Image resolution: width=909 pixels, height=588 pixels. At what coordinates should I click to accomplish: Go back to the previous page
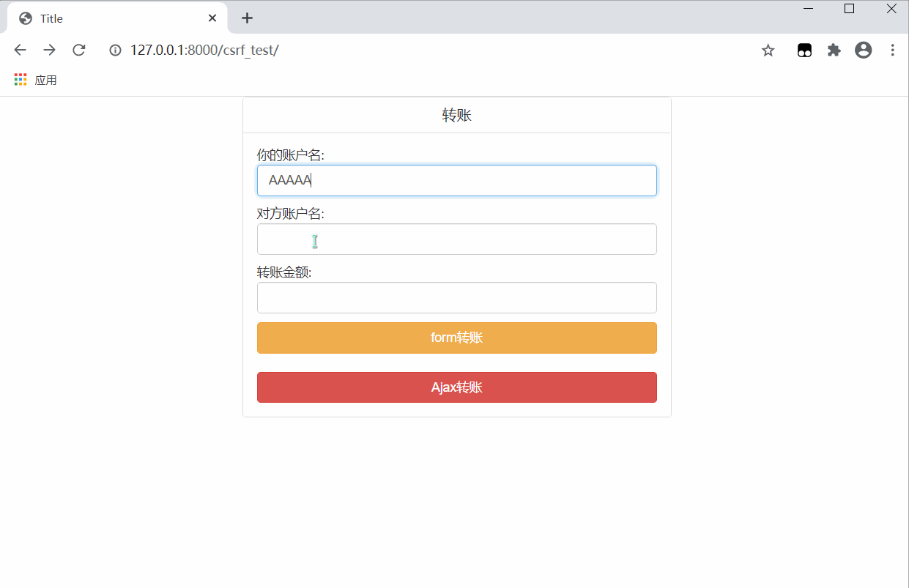click(x=20, y=50)
